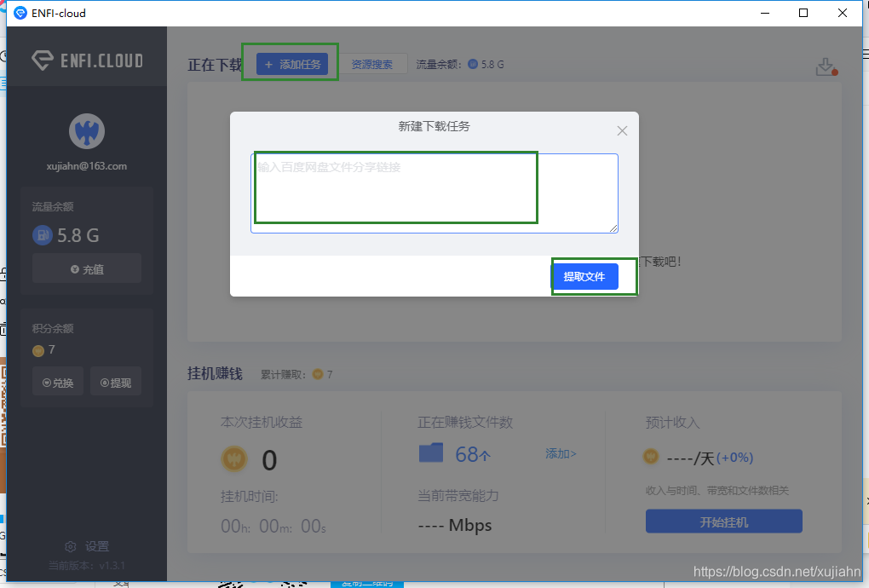
Task: Maximize the ENFI-cloud window
Action: pyautogui.click(x=803, y=13)
